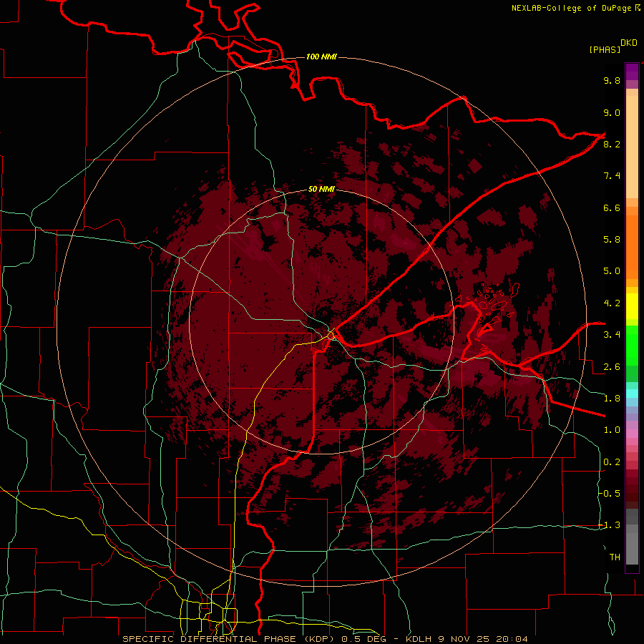644x644 pixels.
Task: Click the [PHAS] label above the color scale
Action: [x=605, y=49]
